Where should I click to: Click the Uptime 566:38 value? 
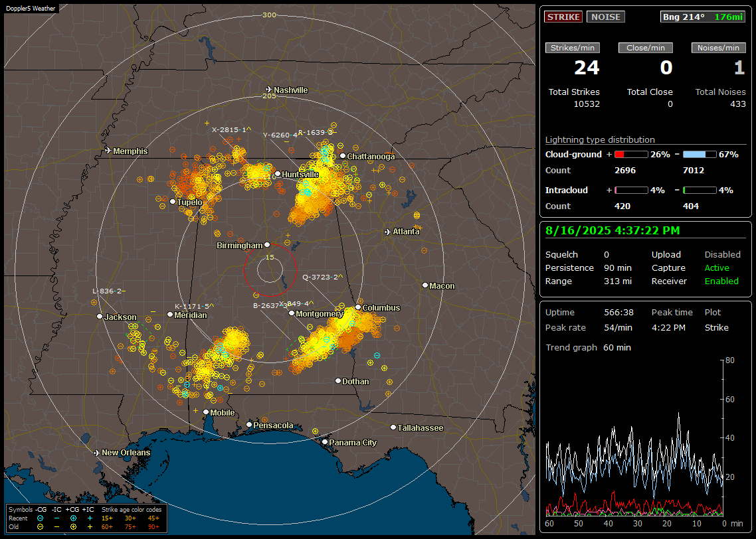click(x=618, y=313)
